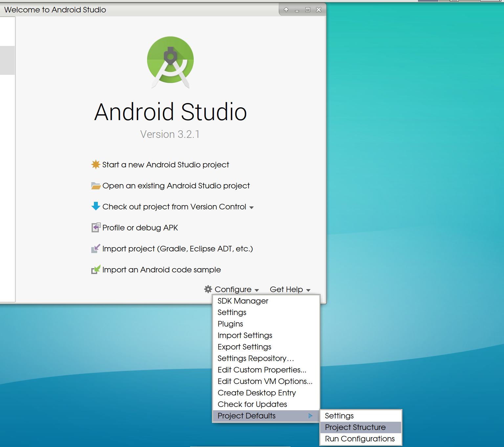
Task: Click the folder icon beside Open existing project
Action: coord(95,185)
